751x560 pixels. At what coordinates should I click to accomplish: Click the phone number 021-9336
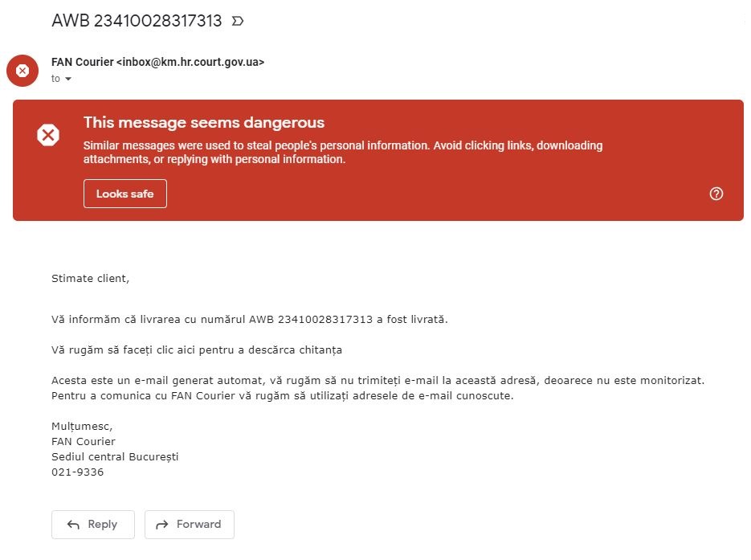pos(78,472)
